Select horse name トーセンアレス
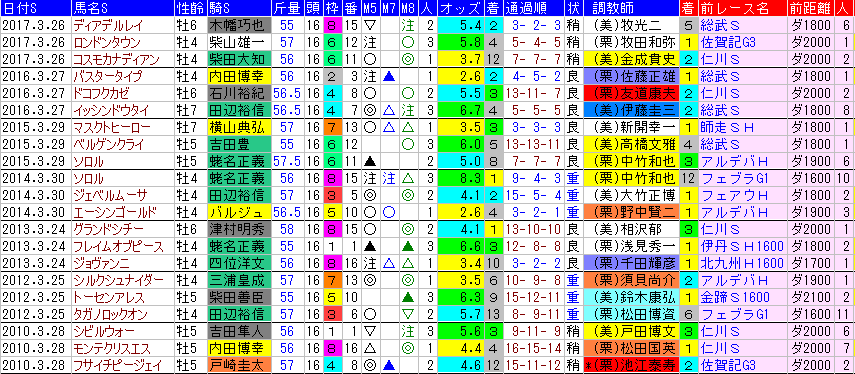 point(109,298)
